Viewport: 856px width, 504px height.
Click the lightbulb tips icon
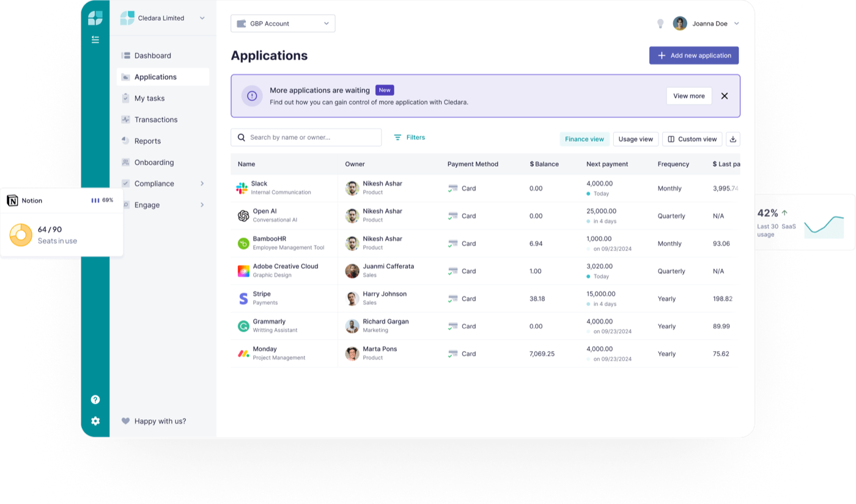click(x=660, y=24)
